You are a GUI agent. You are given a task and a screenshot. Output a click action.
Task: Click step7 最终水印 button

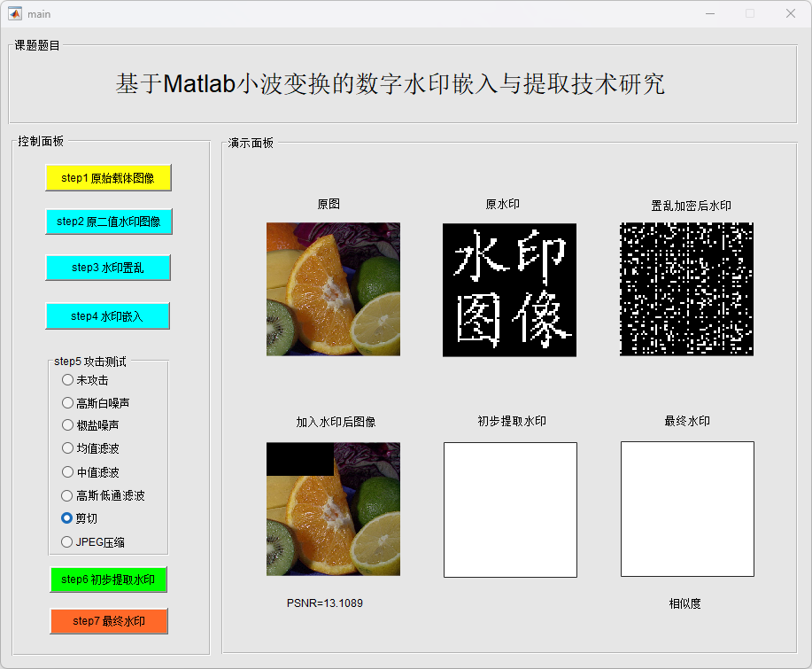(109, 621)
